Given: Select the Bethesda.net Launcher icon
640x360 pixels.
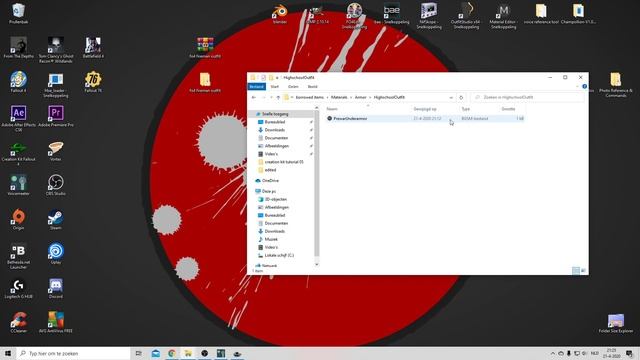Looking at the screenshot, I should point(18,256).
